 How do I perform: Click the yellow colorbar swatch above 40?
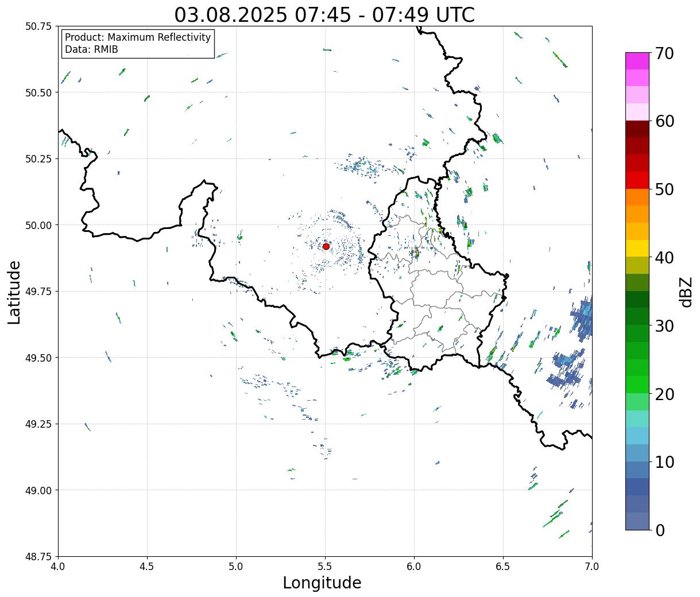tap(637, 248)
